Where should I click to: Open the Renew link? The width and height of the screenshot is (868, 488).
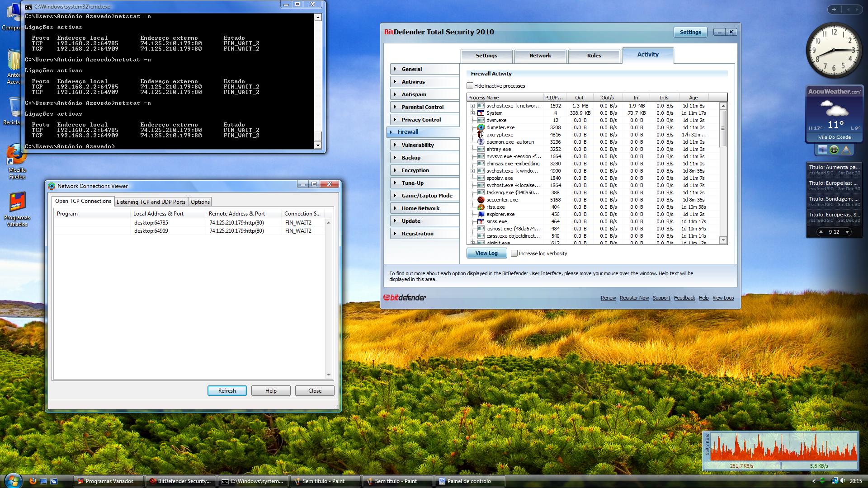point(608,298)
